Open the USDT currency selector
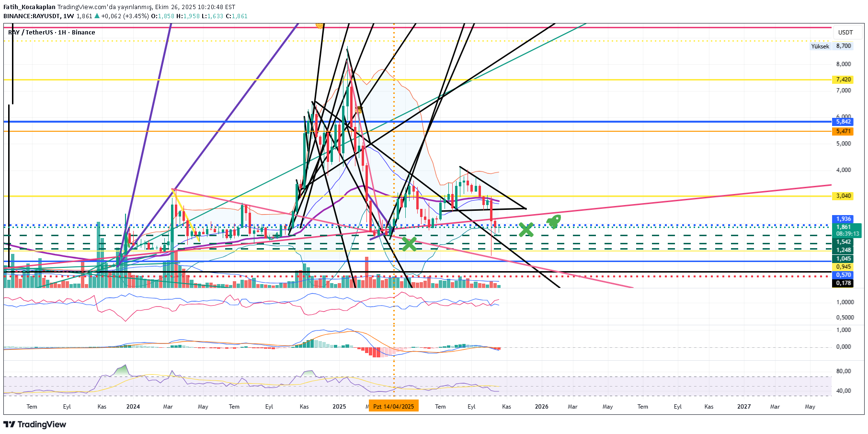This screenshot has width=868, height=434. 845,33
